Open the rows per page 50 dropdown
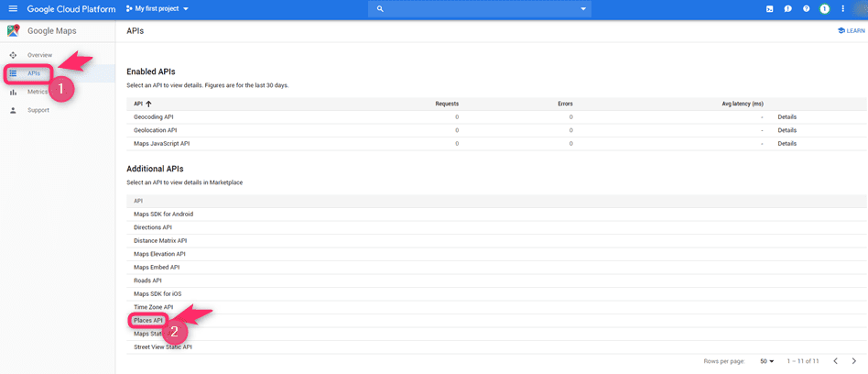This screenshot has width=868, height=374. [x=766, y=361]
